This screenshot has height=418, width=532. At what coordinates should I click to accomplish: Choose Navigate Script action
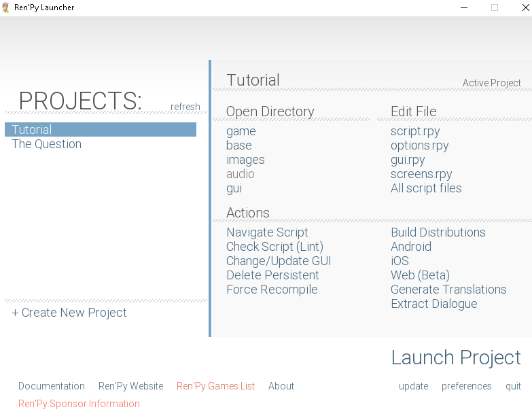267,232
